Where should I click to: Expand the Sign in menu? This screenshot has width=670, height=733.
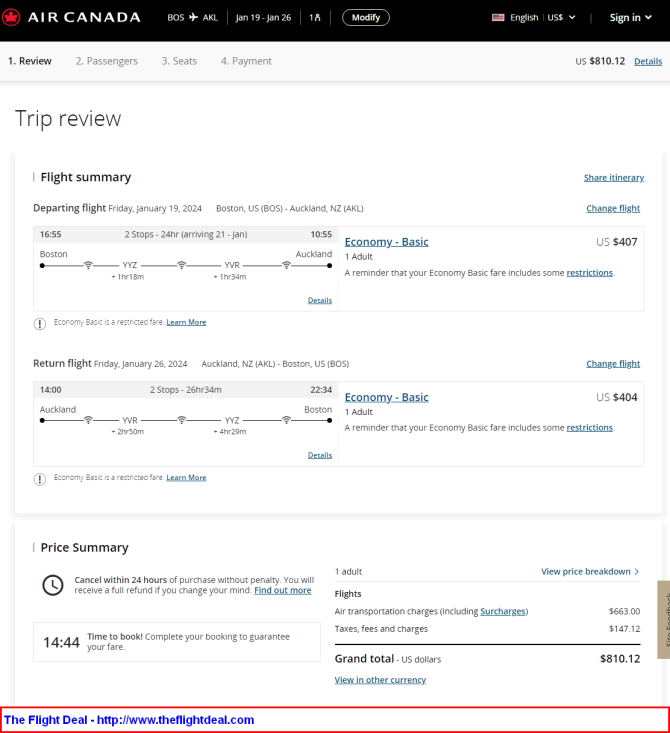pyautogui.click(x=631, y=18)
